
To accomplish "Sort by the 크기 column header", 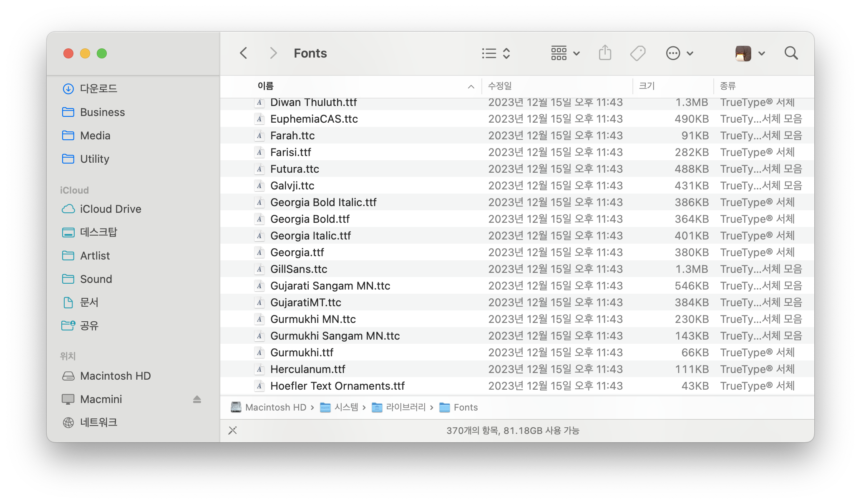I will click(647, 86).
